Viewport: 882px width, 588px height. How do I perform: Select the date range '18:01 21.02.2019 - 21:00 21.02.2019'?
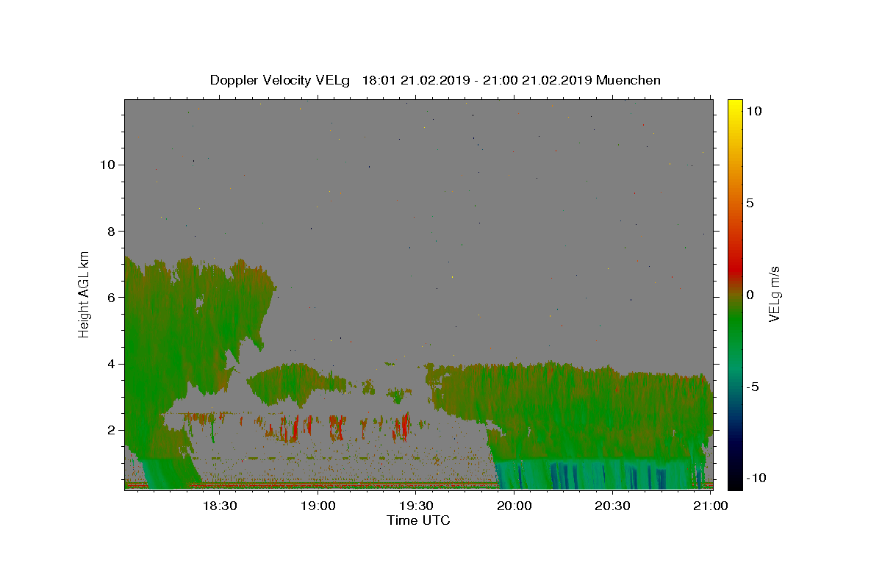click(477, 81)
